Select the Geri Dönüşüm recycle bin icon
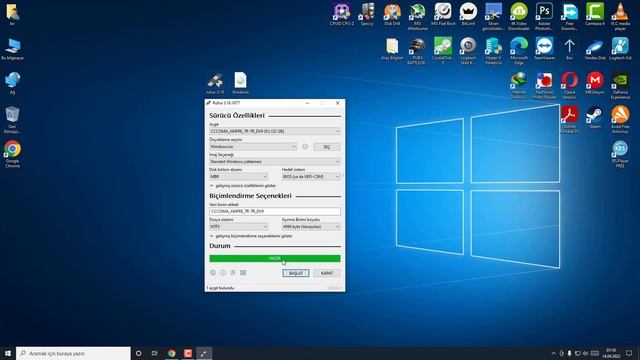The width and height of the screenshot is (640, 360). click(x=12, y=120)
